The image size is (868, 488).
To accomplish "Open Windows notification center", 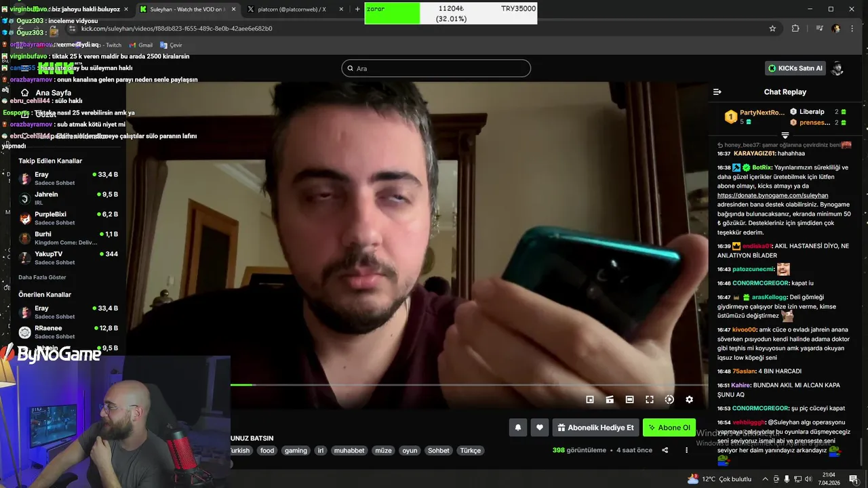I will [x=854, y=479].
